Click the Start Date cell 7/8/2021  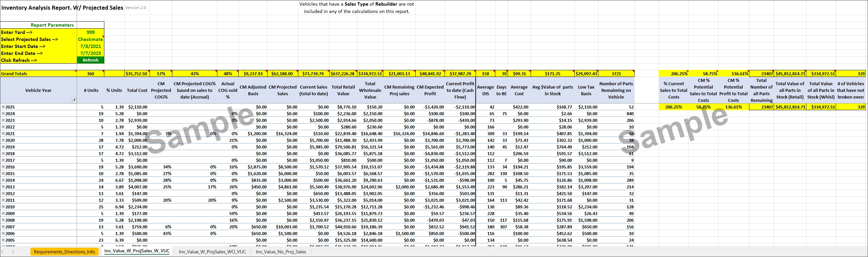[x=90, y=46]
